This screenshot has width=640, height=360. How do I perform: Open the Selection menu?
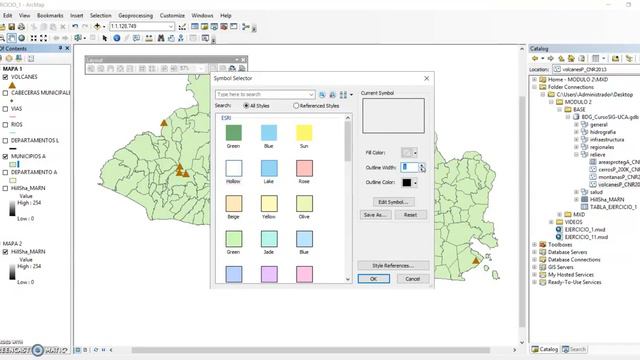click(x=100, y=16)
